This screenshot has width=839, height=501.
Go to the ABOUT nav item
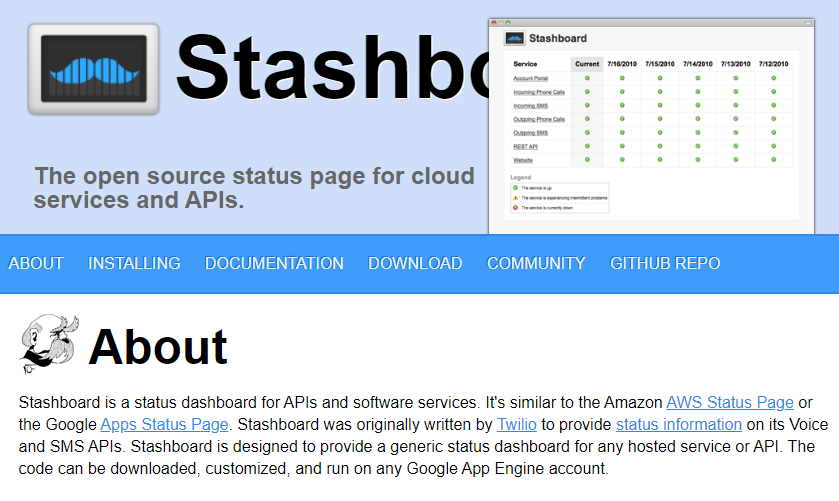(x=36, y=263)
